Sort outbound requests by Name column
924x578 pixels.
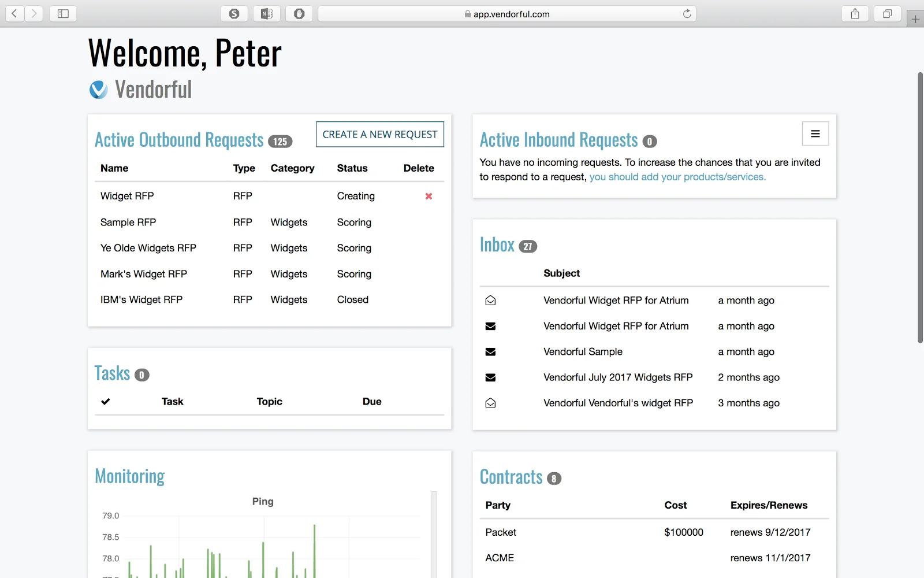click(x=114, y=168)
